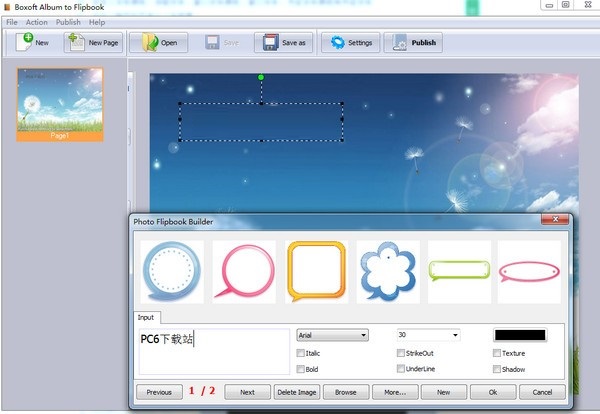Image resolution: width=600 pixels, height=414 pixels.
Task: Add a page with New Page
Action: click(x=93, y=42)
